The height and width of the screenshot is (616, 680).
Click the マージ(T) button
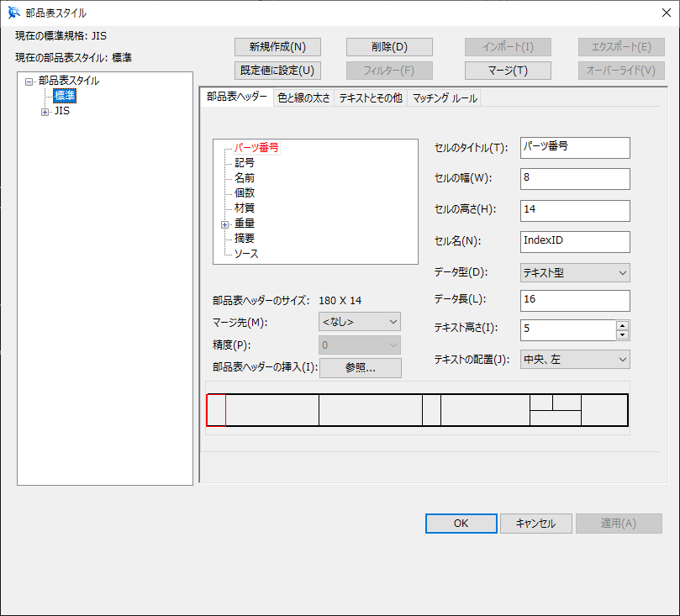(508, 71)
